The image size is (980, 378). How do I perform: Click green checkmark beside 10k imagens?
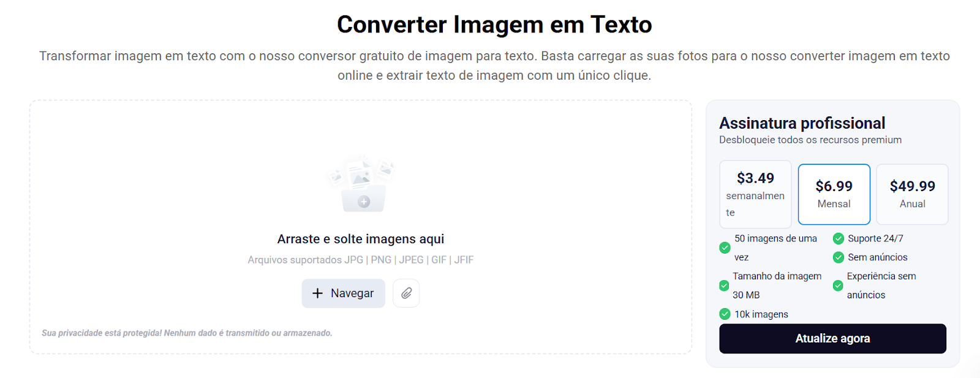725,314
